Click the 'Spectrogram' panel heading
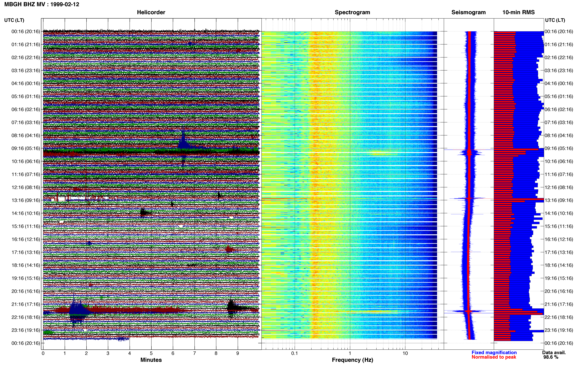The image size is (588, 368). point(352,12)
